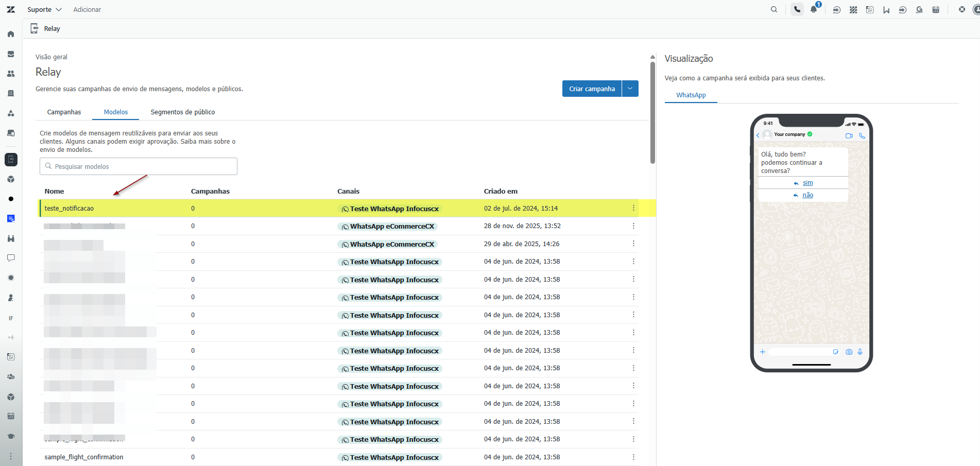Open options for the 29 de abr. de 2025 row
This screenshot has height=466, width=980.
tap(633, 244)
